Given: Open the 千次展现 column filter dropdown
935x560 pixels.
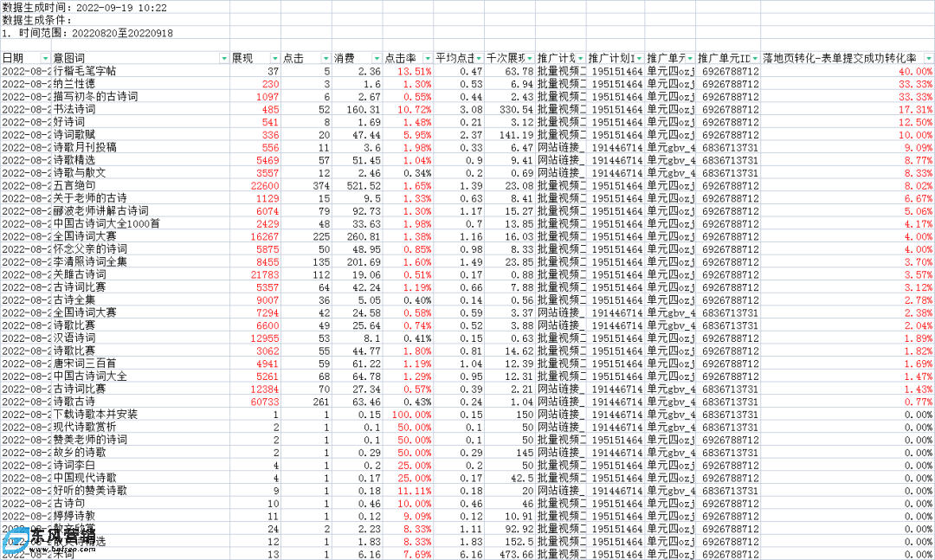Looking at the screenshot, I should (x=528, y=58).
